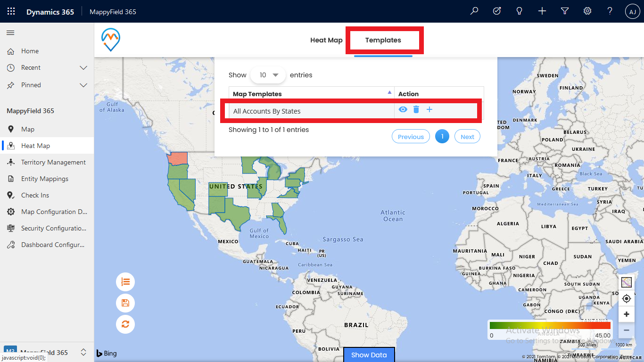Switch to the Templates tab

(383, 40)
